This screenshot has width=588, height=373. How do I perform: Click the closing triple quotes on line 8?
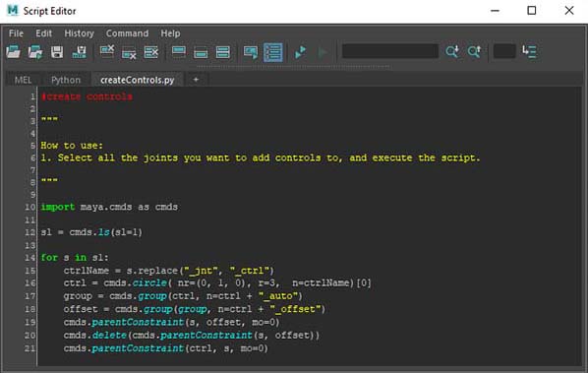click(49, 180)
